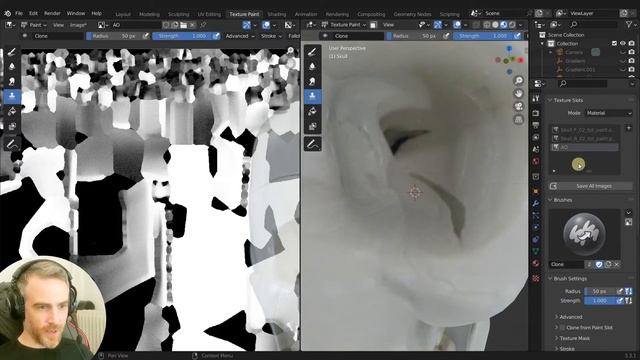
Task: Toggle camera view gizmo in viewport
Action: [518, 107]
